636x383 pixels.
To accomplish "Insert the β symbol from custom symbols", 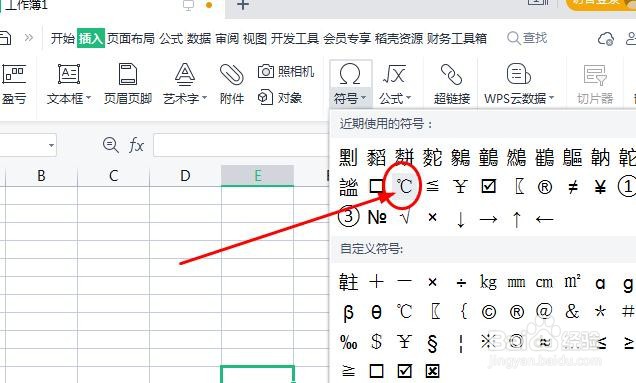I will (348, 312).
